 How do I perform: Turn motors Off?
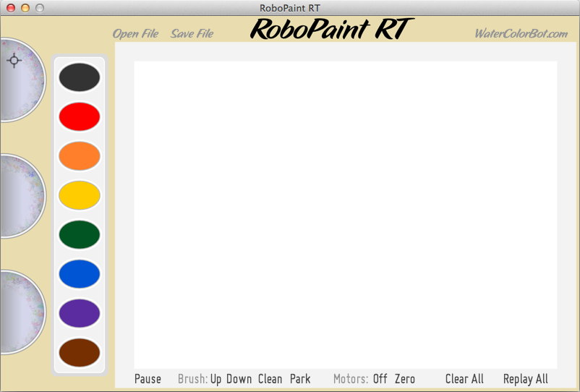tap(380, 379)
